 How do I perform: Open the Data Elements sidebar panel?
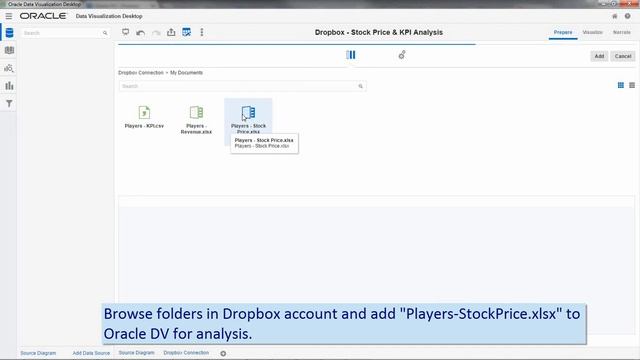(9, 33)
